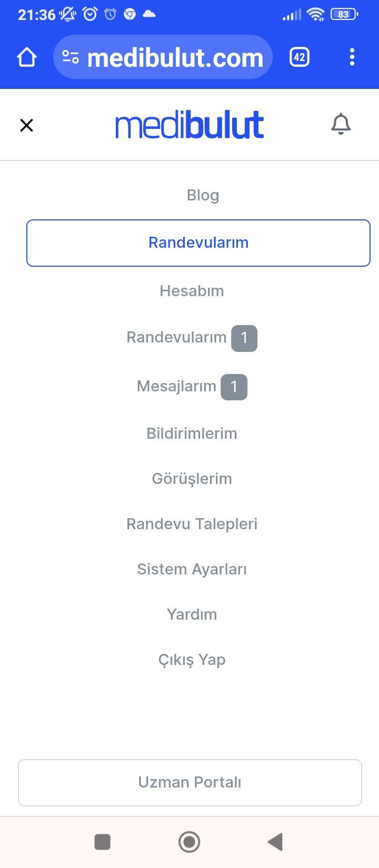Select the outlined Randevularım button

[198, 243]
